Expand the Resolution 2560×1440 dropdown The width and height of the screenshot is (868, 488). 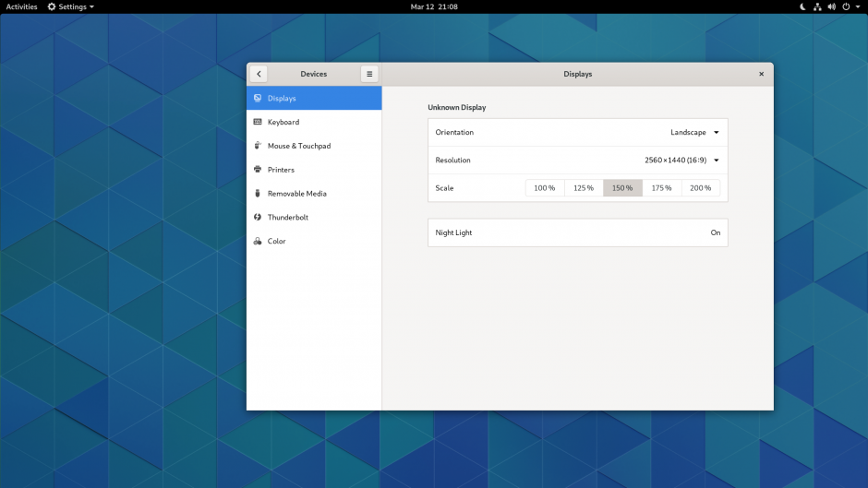(681, 161)
